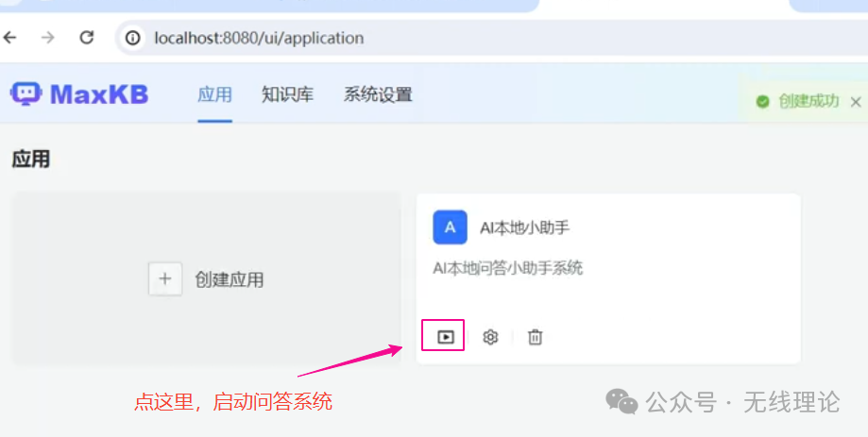The width and height of the screenshot is (868, 437).
Task: Click the MaxKB logo
Action: point(79,94)
